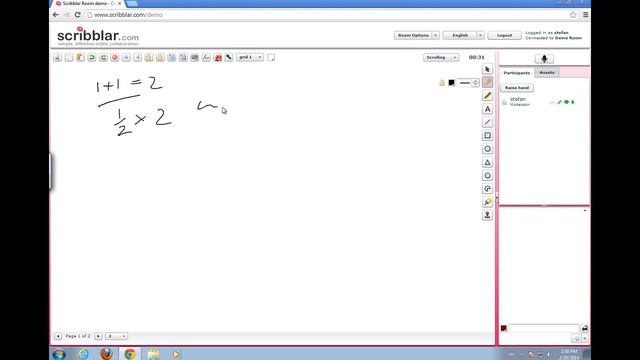Select the rectangle shape tool

[487, 136]
